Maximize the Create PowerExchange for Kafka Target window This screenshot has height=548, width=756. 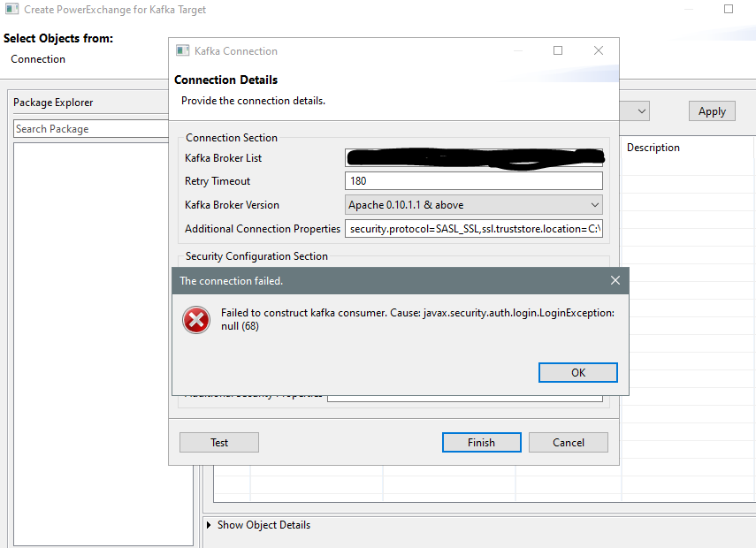click(x=729, y=9)
